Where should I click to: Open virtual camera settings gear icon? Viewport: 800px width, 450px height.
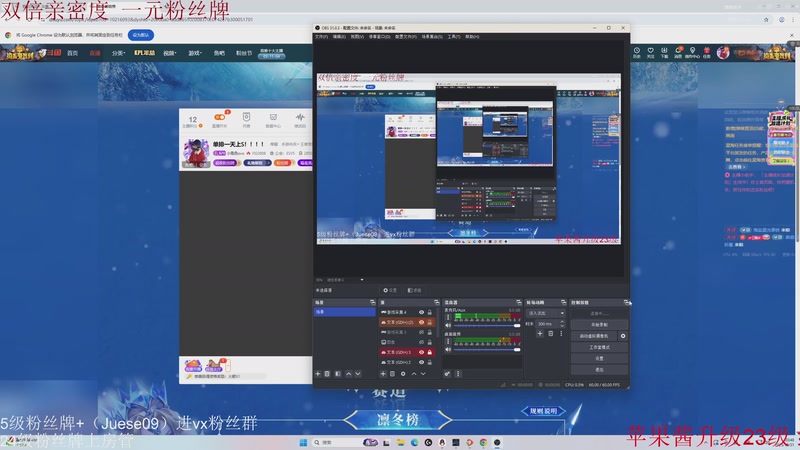coord(623,336)
